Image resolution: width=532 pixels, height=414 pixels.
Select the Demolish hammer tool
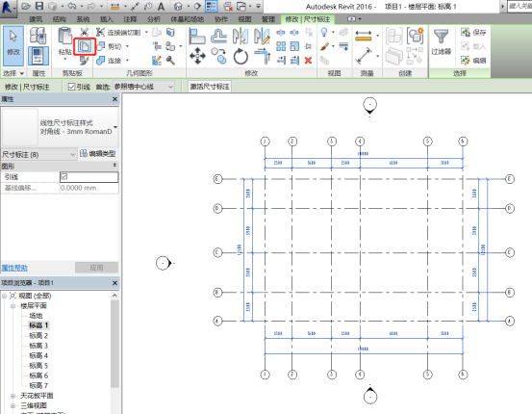click(170, 61)
